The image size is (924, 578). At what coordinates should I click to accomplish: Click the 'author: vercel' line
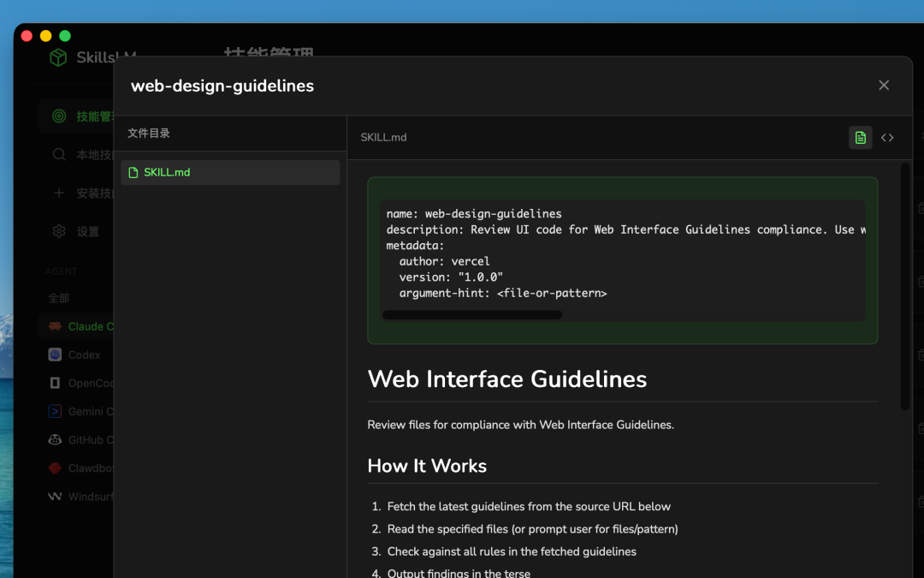[444, 261]
